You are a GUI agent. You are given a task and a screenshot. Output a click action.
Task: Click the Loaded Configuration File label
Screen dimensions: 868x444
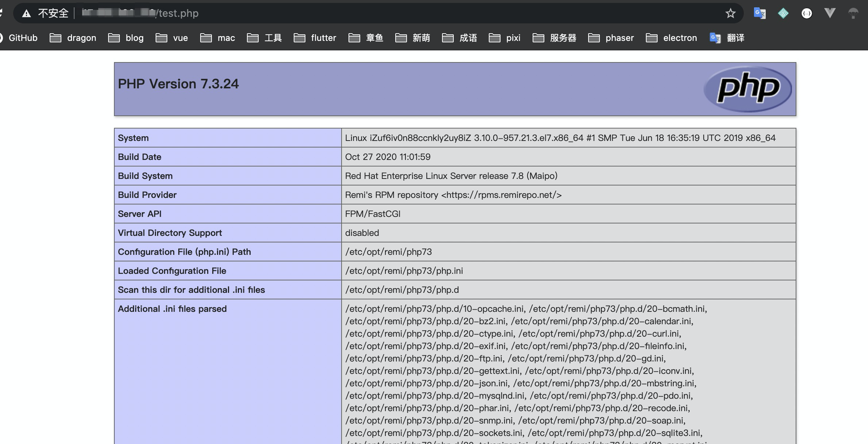[x=172, y=271]
